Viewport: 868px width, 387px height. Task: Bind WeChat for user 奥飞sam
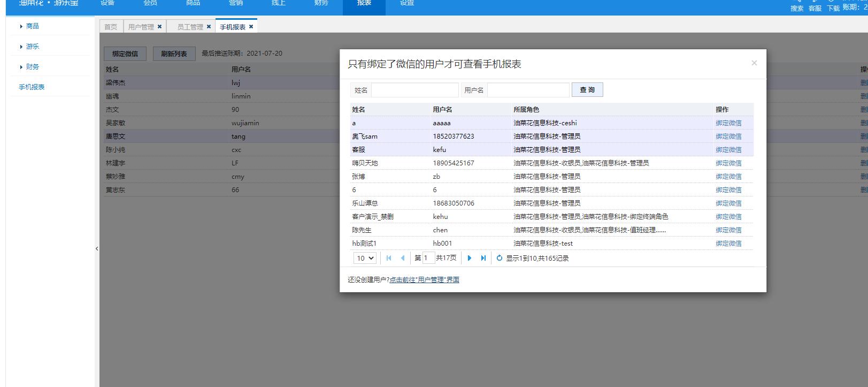(728, 136)
